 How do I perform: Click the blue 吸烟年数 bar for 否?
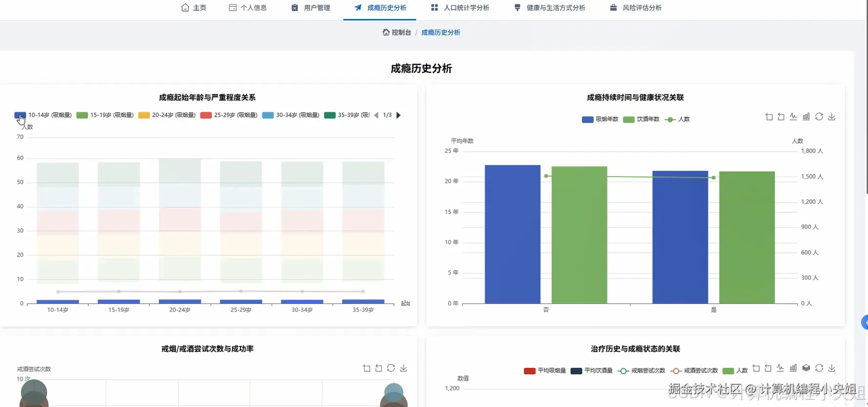pos(513,234)
